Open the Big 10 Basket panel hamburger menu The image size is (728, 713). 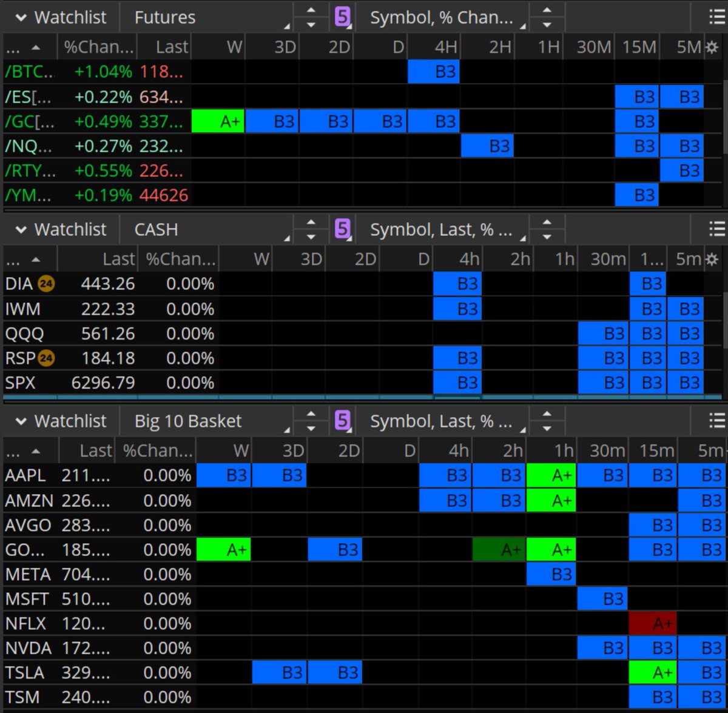tap(717, 421)
